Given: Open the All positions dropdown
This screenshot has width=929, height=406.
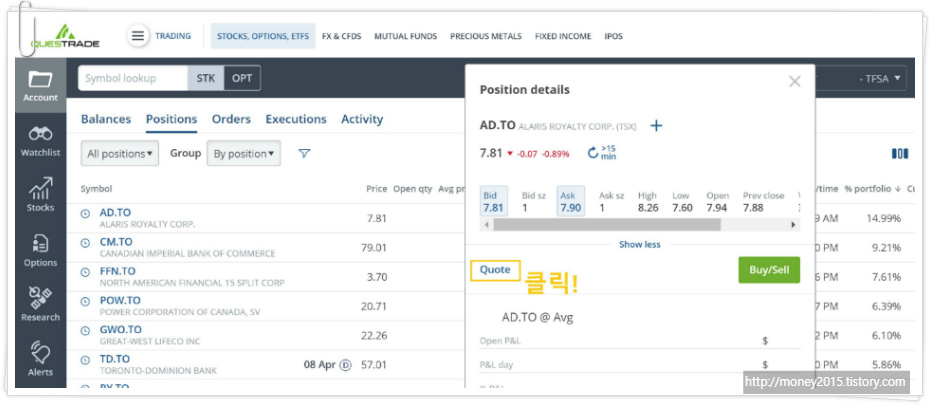Looking at the screenshot, I should (x=120, y=154).
